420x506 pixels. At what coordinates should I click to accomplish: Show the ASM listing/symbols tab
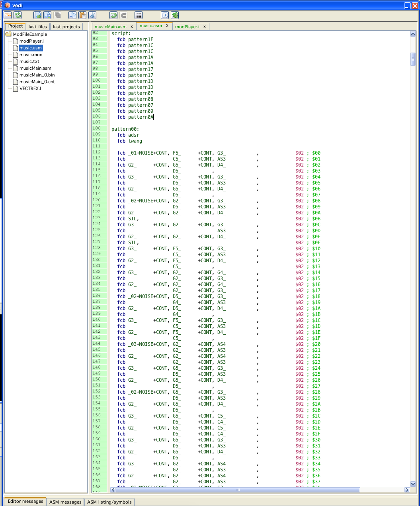click(x=109, y=502)
